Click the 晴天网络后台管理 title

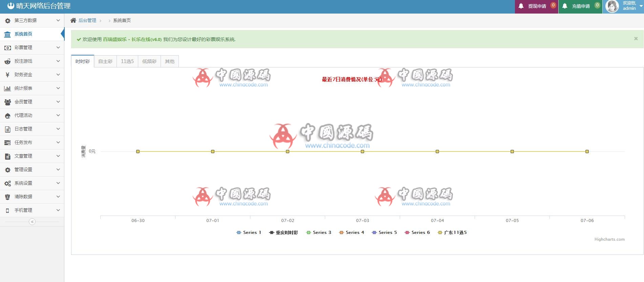tap(43, 6)
